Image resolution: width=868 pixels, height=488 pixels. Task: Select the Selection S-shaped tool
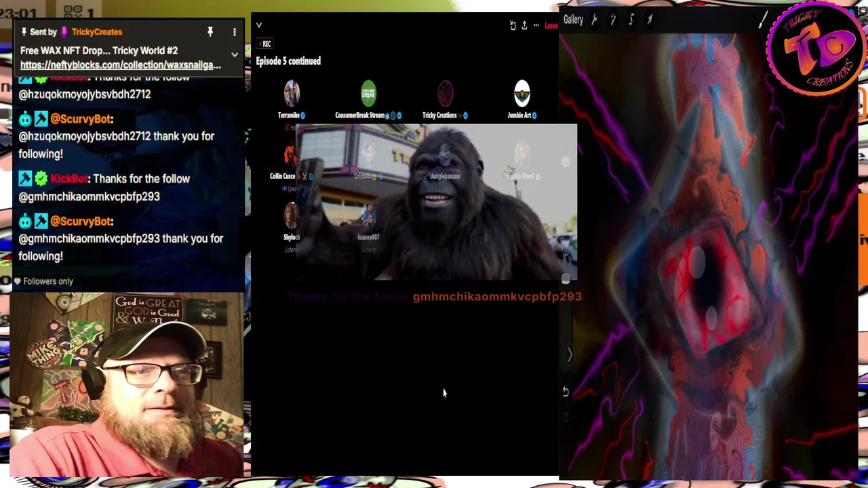click(631, 20)
